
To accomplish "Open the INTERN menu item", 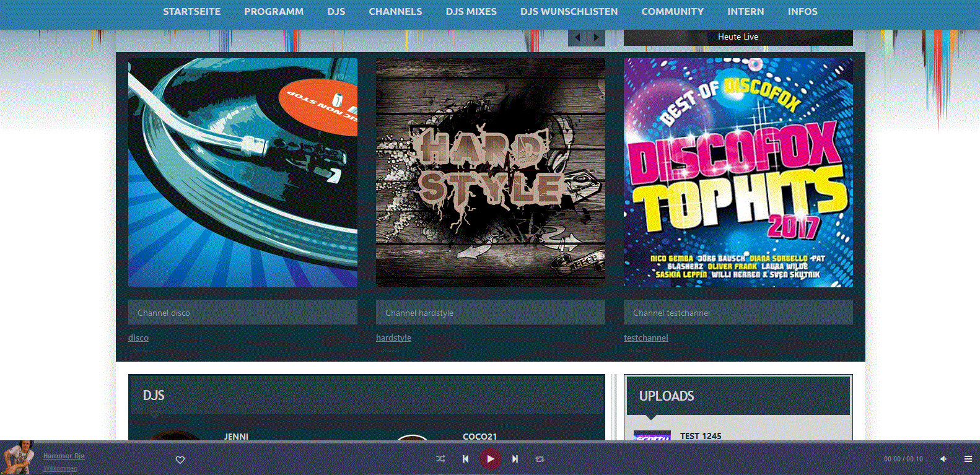I will click(745, 11).
